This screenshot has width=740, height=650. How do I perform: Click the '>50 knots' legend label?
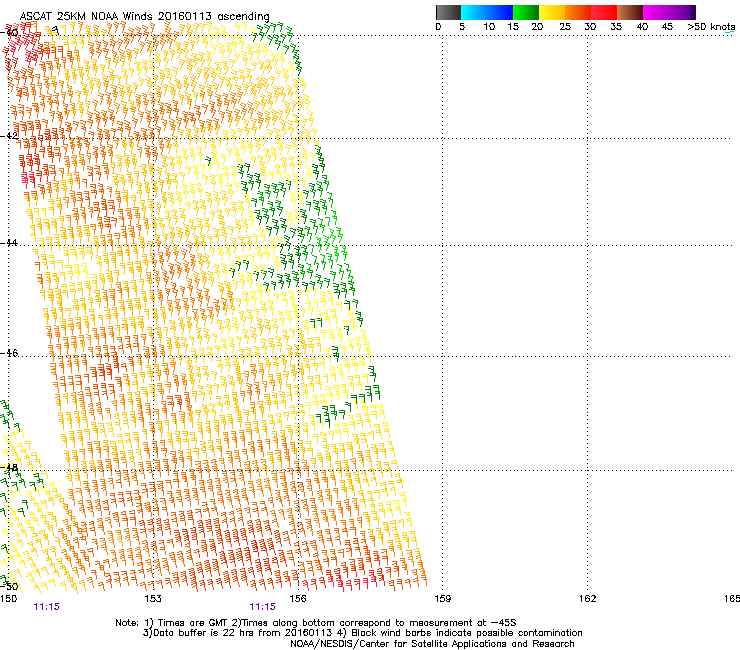[x=711, y=27]
